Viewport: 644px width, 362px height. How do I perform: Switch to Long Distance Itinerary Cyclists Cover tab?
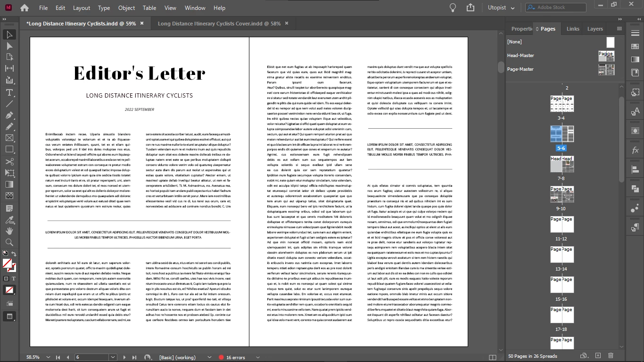pyautogui.click(x=219, y=24)
